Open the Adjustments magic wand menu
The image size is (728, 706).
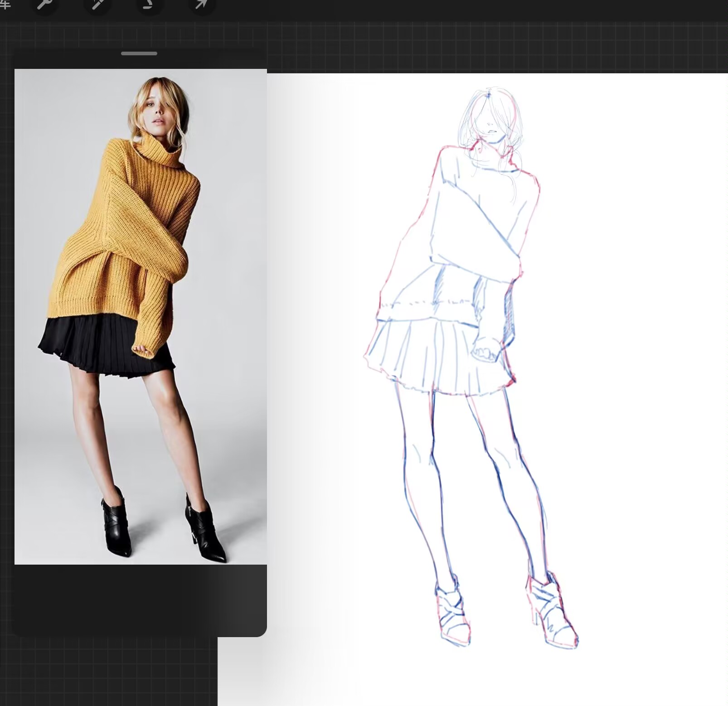(97, 5)
